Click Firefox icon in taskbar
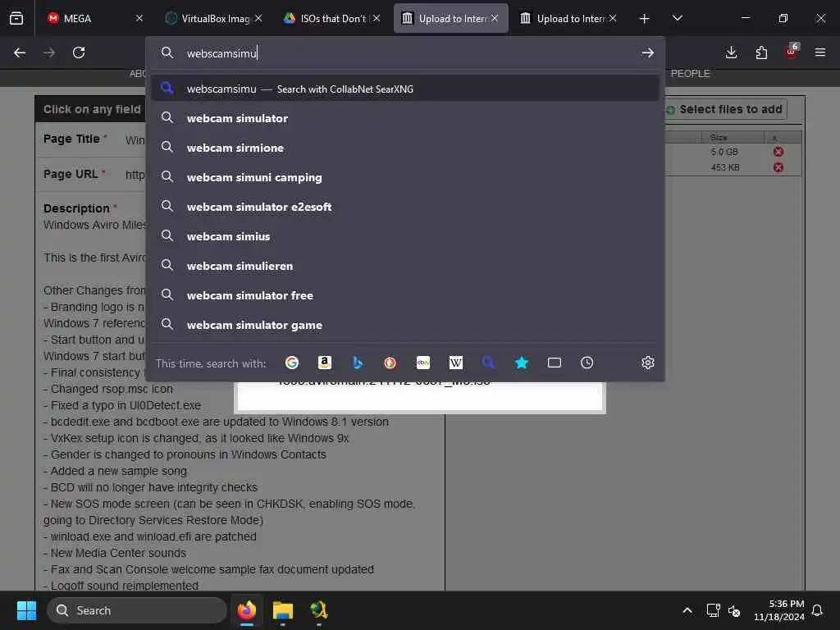The width and height of the screenshot is (840, 630). [x=247, y=610]
